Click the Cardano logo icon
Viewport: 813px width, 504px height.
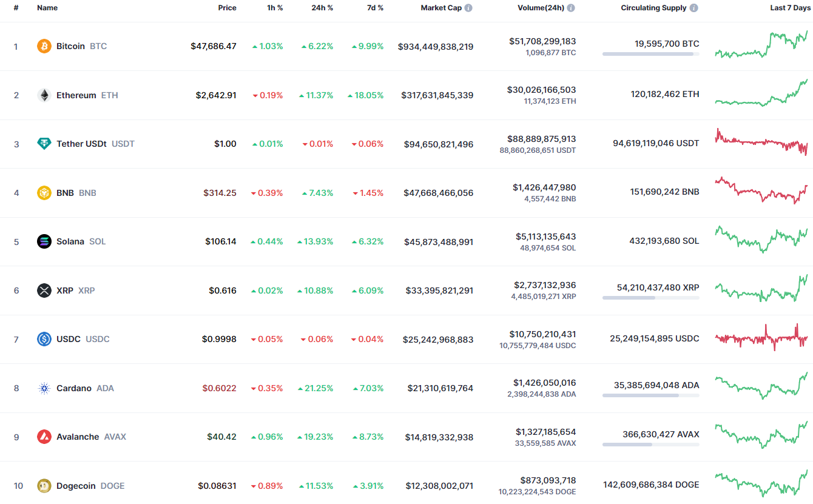point(44,388)
